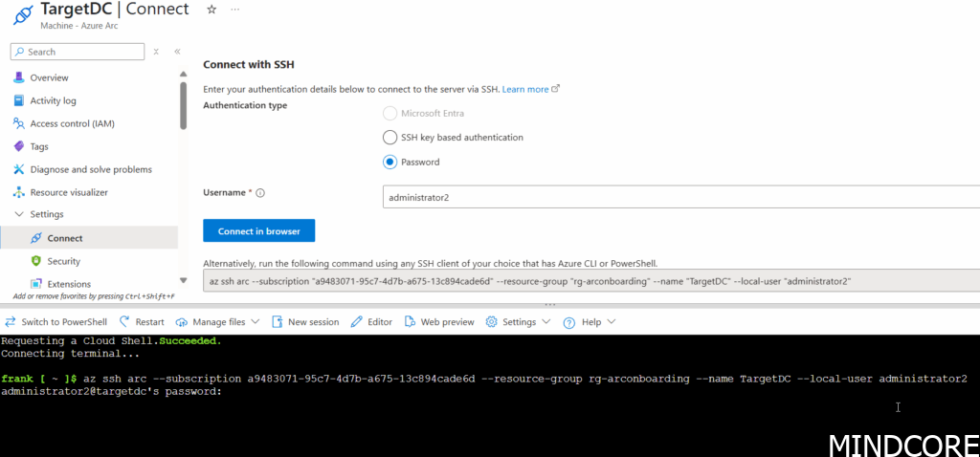Select SSH key based authentication

390,138
